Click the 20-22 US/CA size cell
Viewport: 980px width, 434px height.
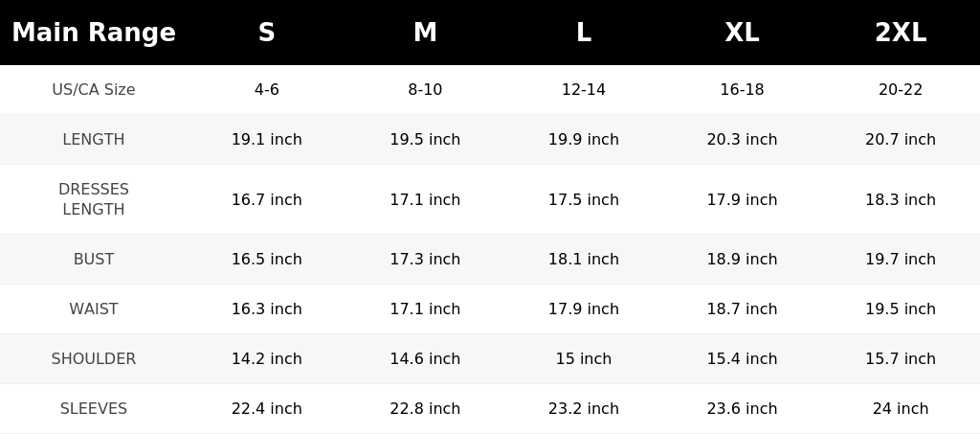(x=901, y=89)
